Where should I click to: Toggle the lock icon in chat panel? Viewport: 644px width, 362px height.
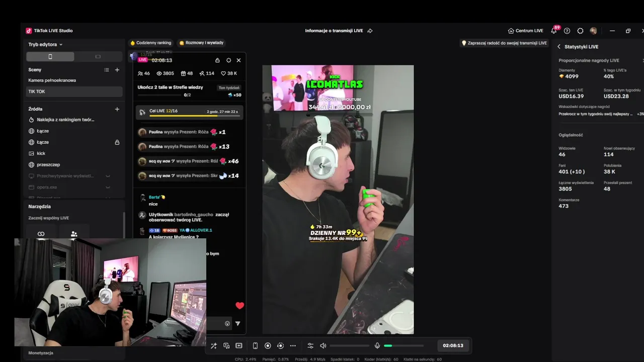(x=217, y=60)
